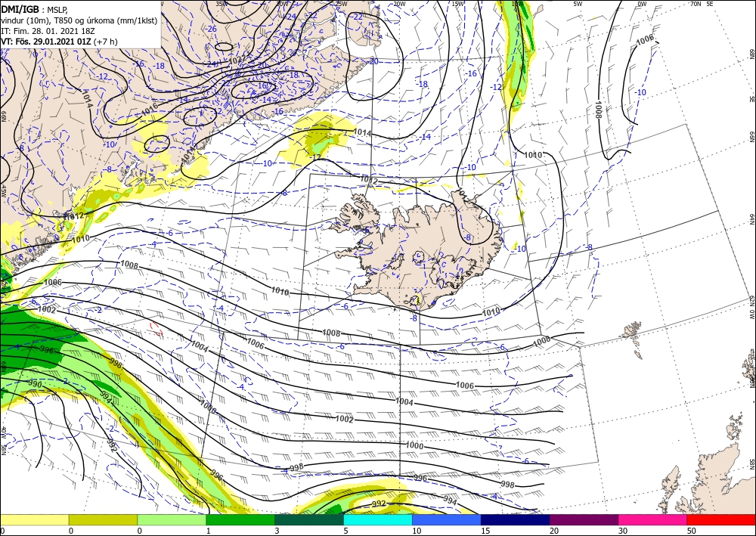Click the '50' legend scale value
756x536 pixels.
(692, 531)
